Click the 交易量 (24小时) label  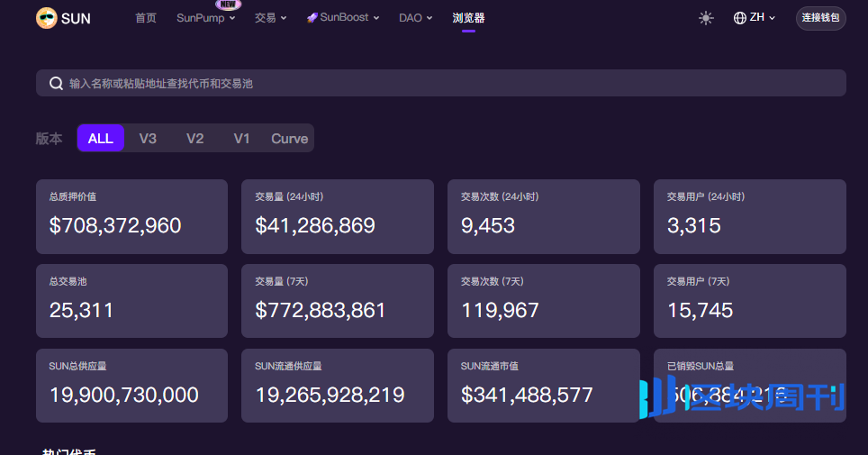coord(289,196)
